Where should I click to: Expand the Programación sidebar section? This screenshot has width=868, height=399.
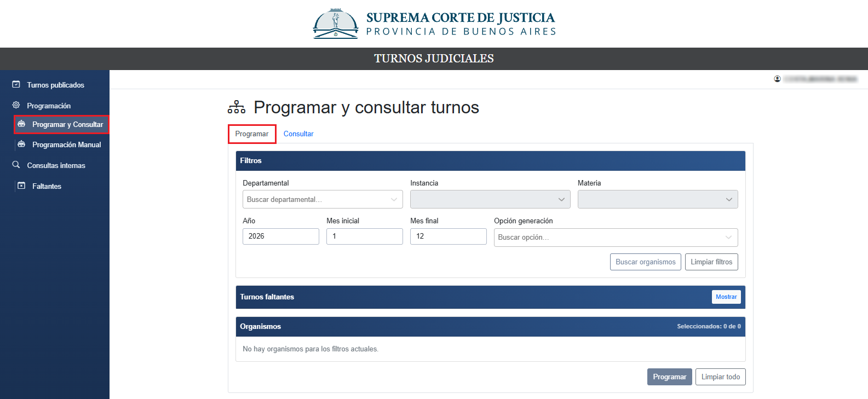(49, 106)
